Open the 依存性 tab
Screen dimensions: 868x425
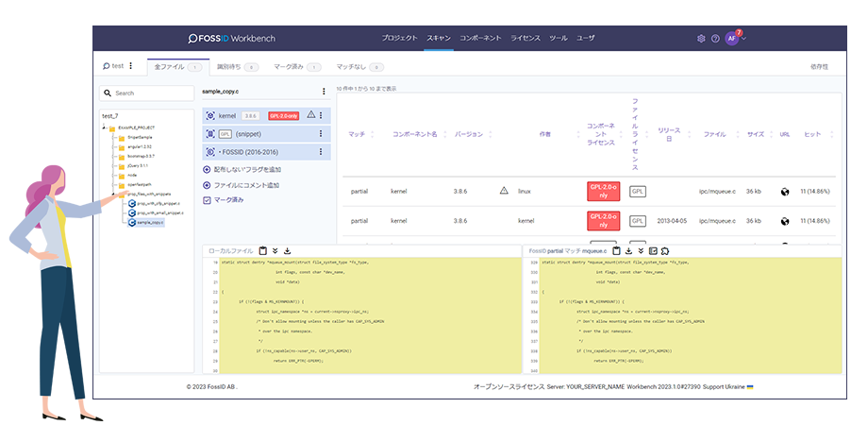pos(819,67)
